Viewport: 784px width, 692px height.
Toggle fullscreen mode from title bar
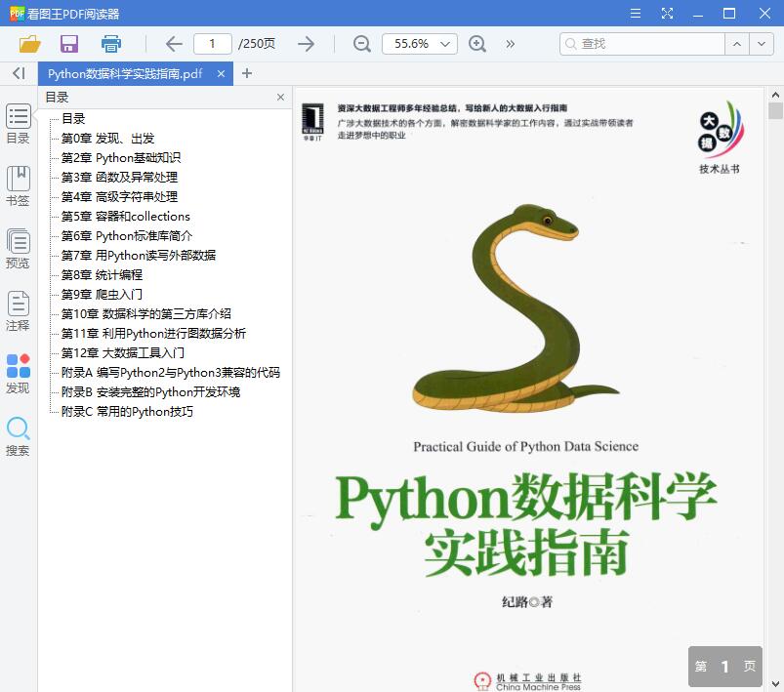(x=667, y=14)
